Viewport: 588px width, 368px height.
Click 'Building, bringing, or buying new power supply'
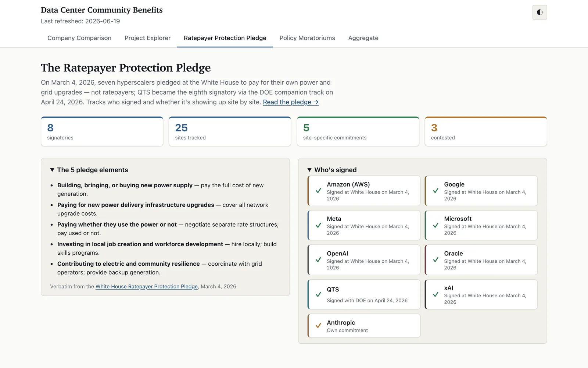(x=125, y=185)
